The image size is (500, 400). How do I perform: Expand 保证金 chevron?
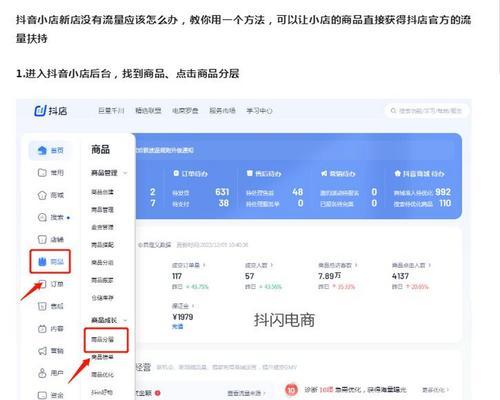193,306
